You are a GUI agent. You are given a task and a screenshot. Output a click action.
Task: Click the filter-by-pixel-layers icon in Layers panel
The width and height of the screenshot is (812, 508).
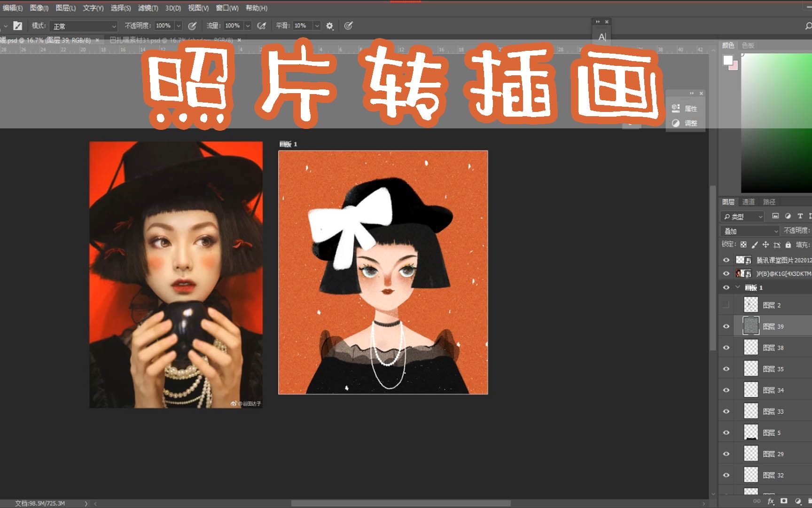point(776,216)
